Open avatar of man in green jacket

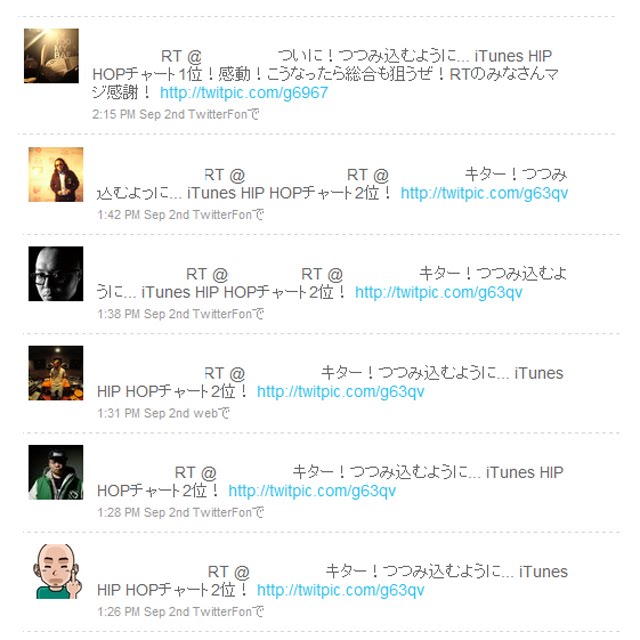pyautogui.click(x=56, y=472)
